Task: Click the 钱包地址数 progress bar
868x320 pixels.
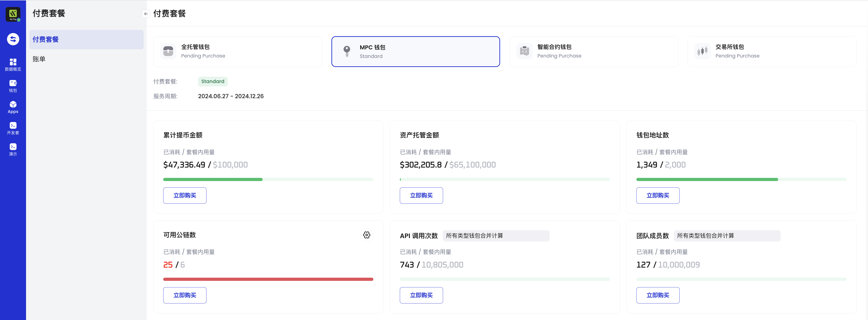Action: point(741,179)
